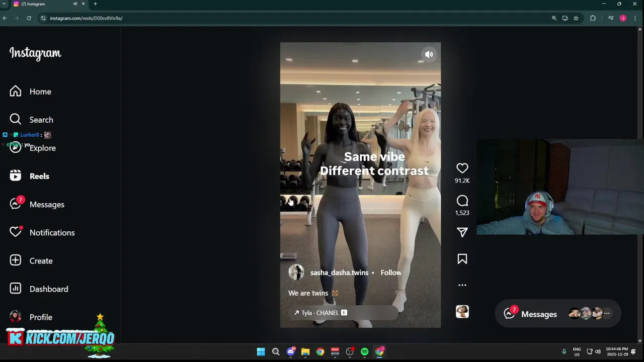Open Profile from the sidebar

[31, 317]
